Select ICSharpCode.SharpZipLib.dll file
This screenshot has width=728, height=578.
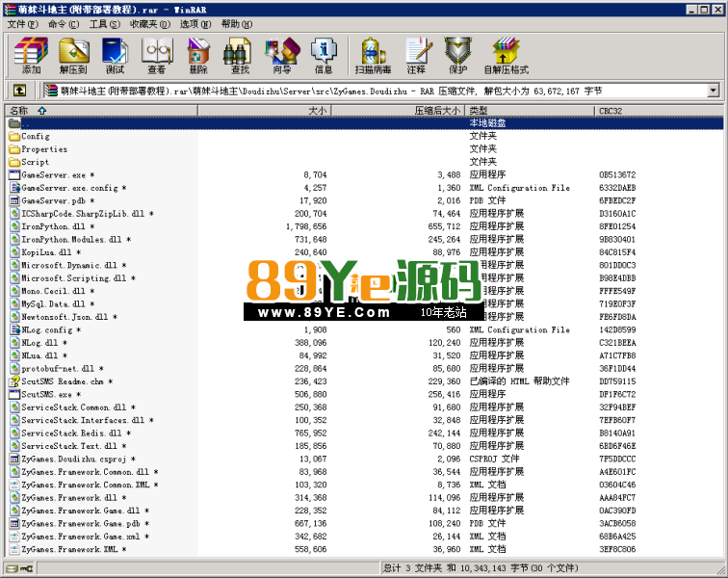tap(364, 214)
